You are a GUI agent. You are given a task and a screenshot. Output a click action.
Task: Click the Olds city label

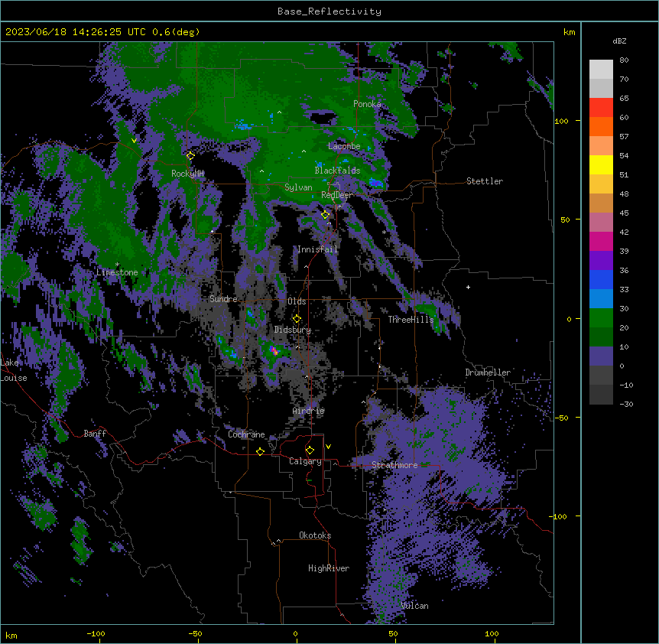coord(297,301)
